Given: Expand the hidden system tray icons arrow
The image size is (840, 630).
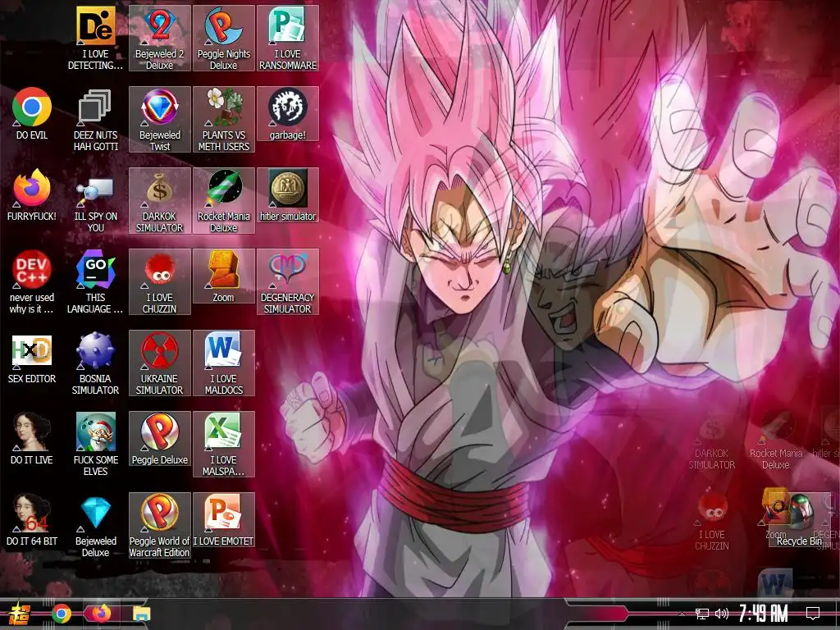Looking at the screenshot, I should tap(682, 614).
